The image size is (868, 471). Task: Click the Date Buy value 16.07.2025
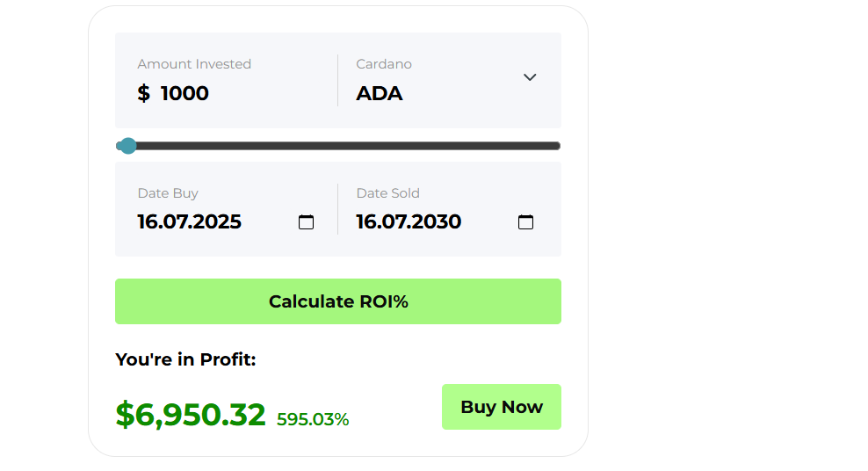(x=189, y=222)
